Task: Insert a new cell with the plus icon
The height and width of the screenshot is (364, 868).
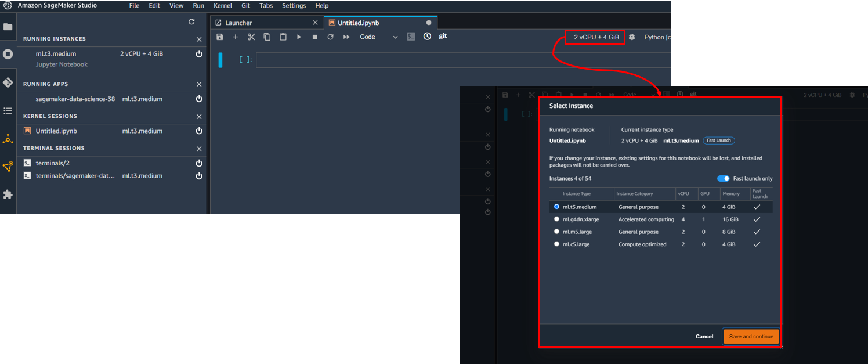Action: point(235,37)
